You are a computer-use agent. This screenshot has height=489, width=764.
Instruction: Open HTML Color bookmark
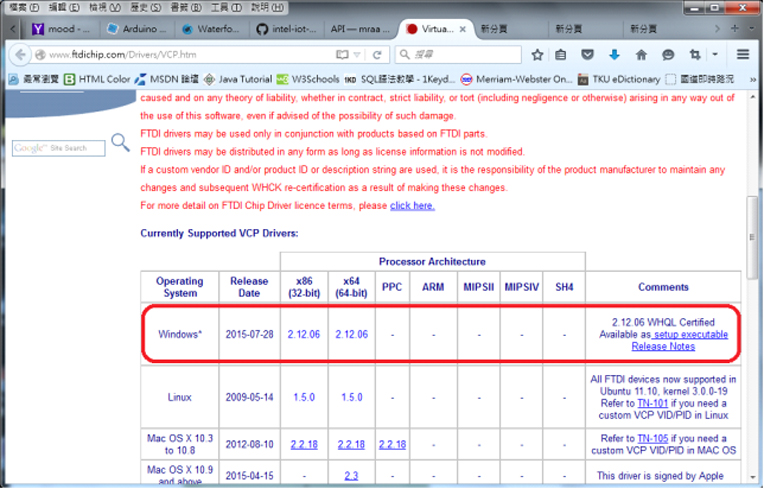(x=97, y=79)
